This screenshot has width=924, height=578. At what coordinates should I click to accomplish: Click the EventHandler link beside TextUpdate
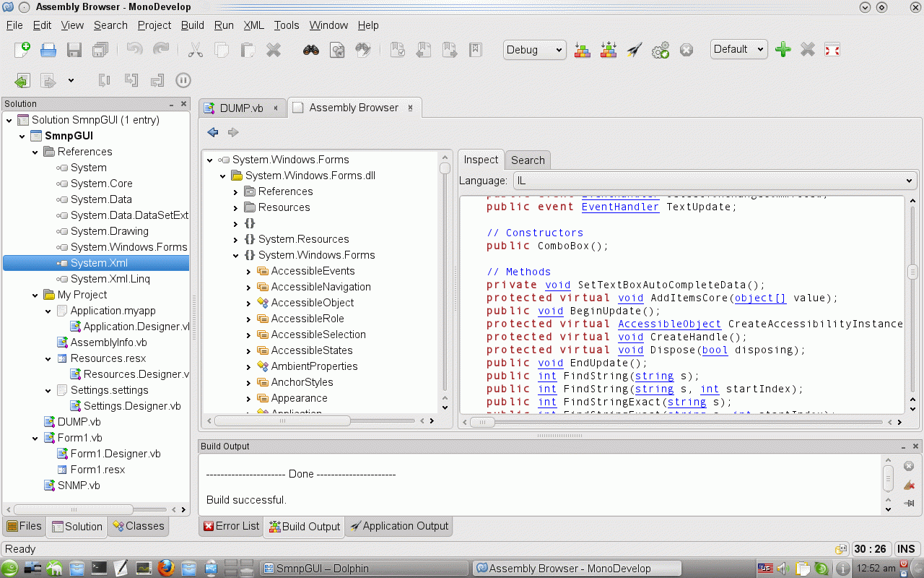[x=620, y=207]
